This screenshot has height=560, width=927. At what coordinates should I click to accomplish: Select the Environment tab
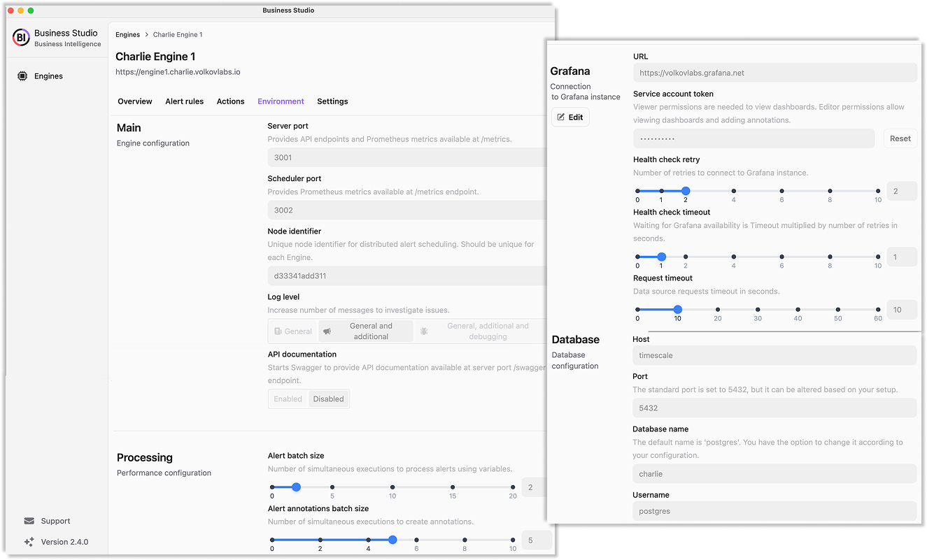281,101
